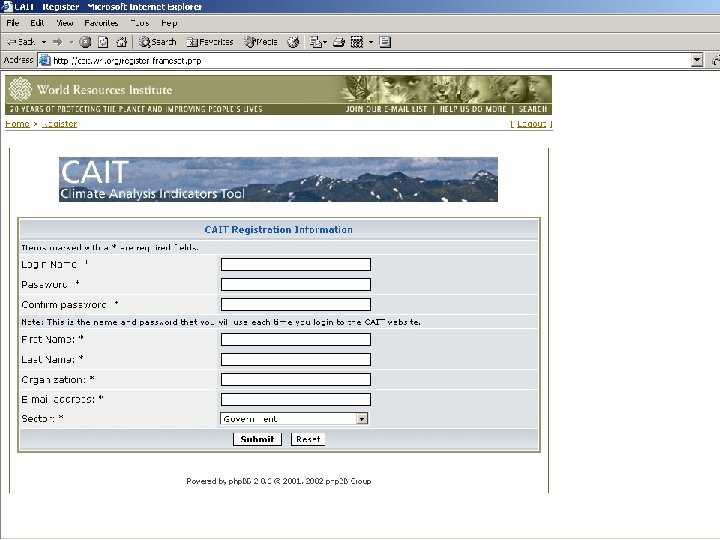Follow the Register breadcrumb link
Viewport: 720px width, 540px height.
pos(60,124)
